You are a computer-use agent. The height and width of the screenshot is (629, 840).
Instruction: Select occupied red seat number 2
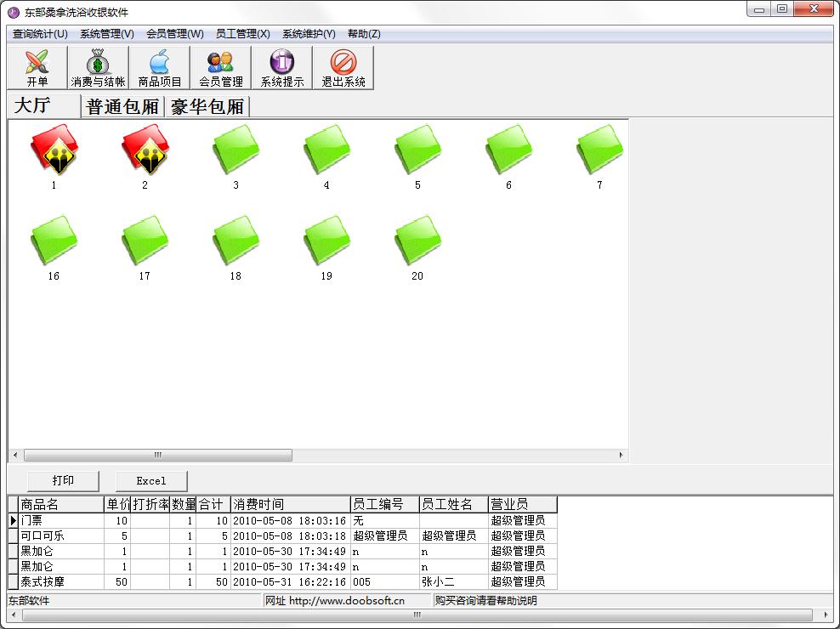coord(145,150)
